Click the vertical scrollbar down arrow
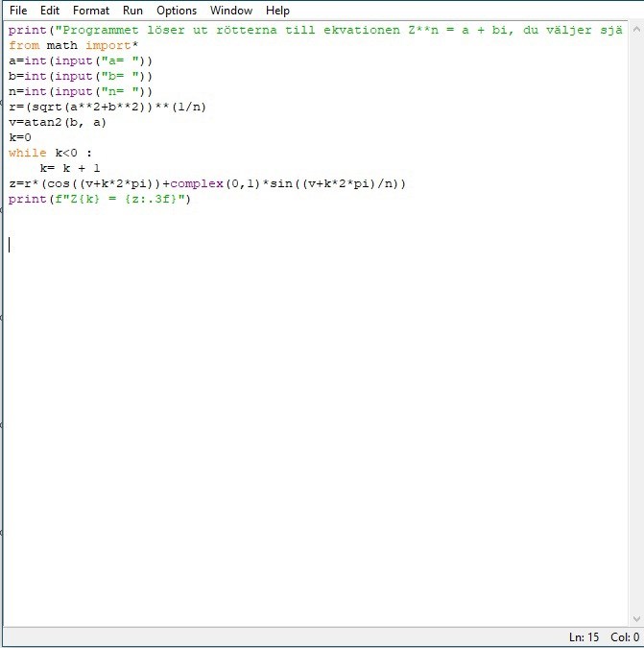Viewport: 644px width, 648px height. click(636, 619)
